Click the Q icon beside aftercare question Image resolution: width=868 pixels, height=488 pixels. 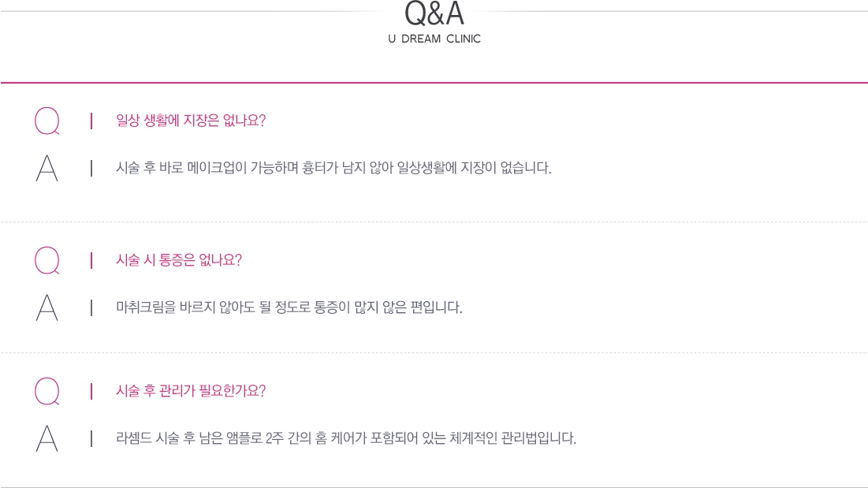pyautogui.click(x=47, y=391)
